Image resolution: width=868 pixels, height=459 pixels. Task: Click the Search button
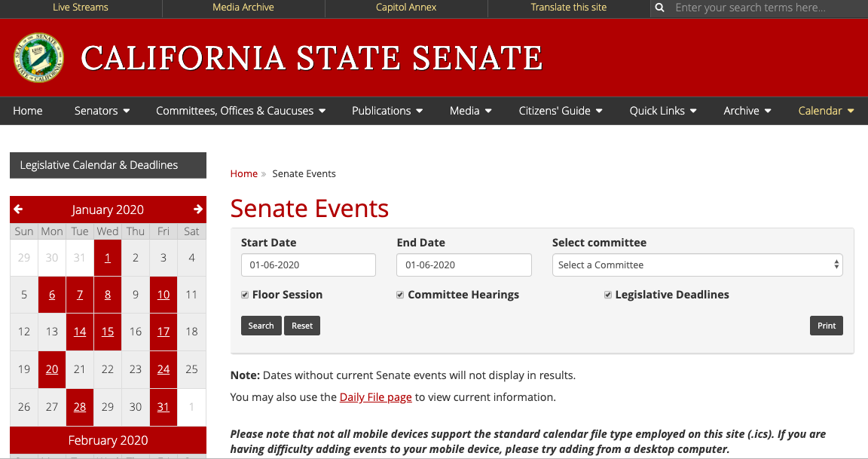click(x=261, y=326)
